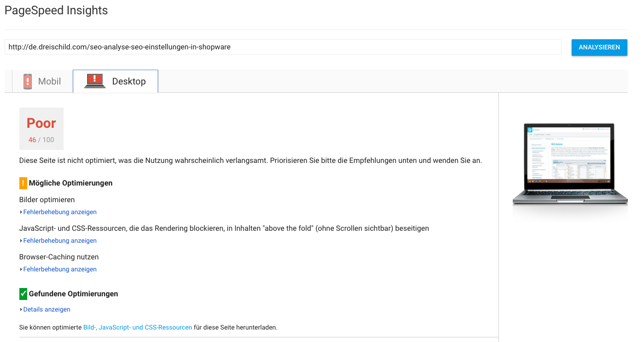Click into the URL input field
The height and width of the screenshot is (342, 644).
click(283, 47)
